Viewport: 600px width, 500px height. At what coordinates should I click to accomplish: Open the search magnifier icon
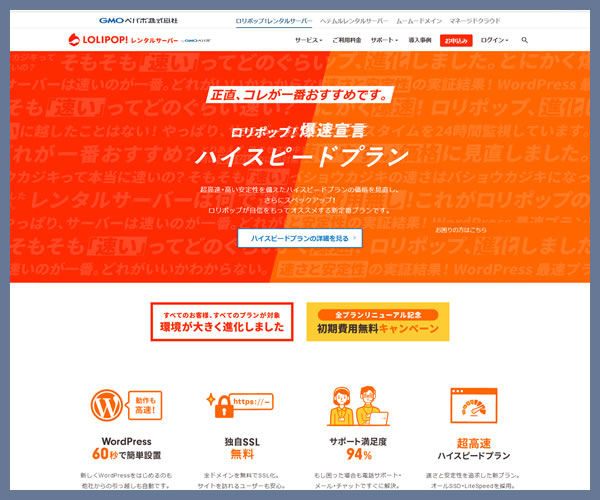[x=525, y=40]
